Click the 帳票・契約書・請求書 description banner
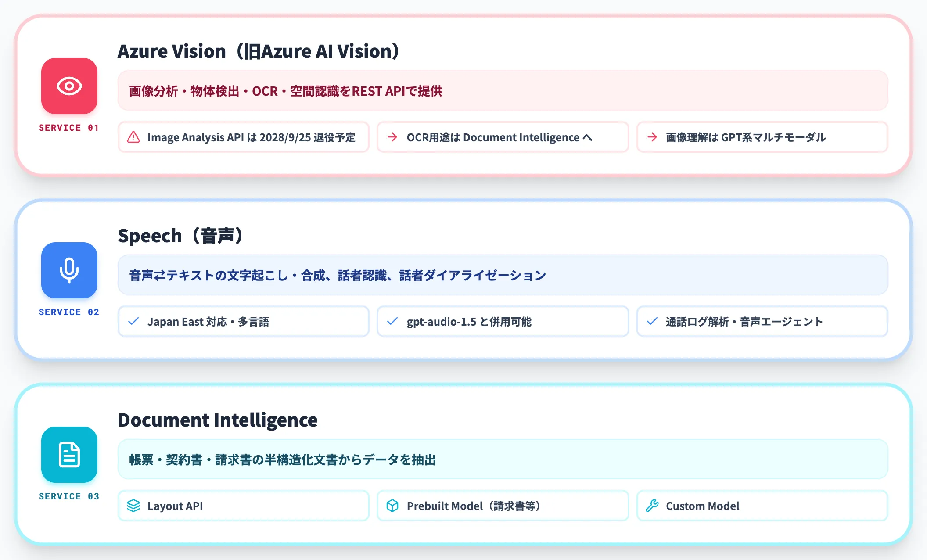 (503, 459)
